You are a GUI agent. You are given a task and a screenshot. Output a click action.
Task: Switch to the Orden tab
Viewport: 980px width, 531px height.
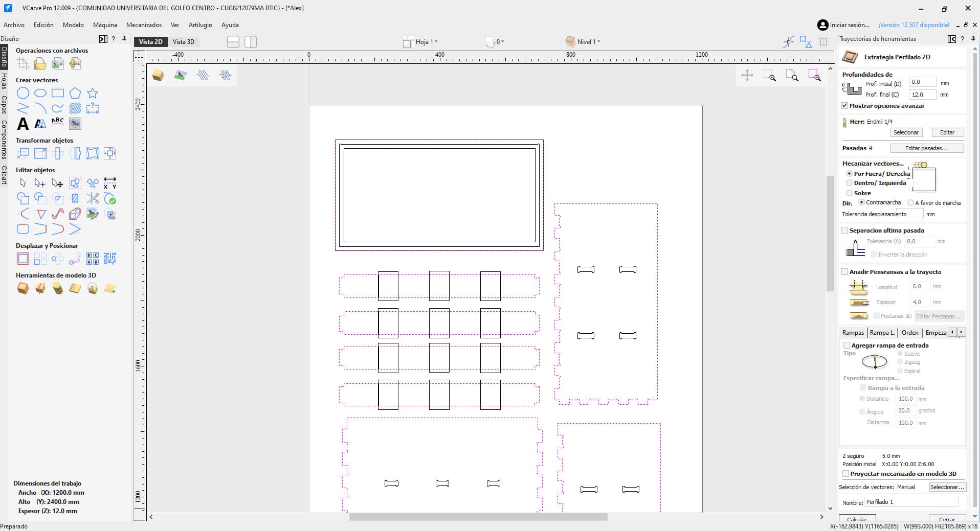tap(910, 333)
